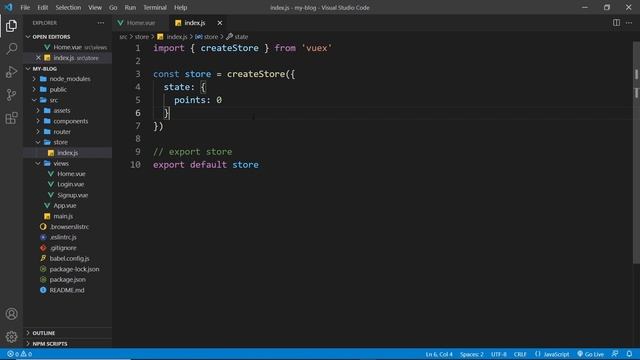Image resolution: width=640 pixels, height=360 pixels.
Task: Open the Search view icon
Action: pyautogui.click(x=11, y=49)
